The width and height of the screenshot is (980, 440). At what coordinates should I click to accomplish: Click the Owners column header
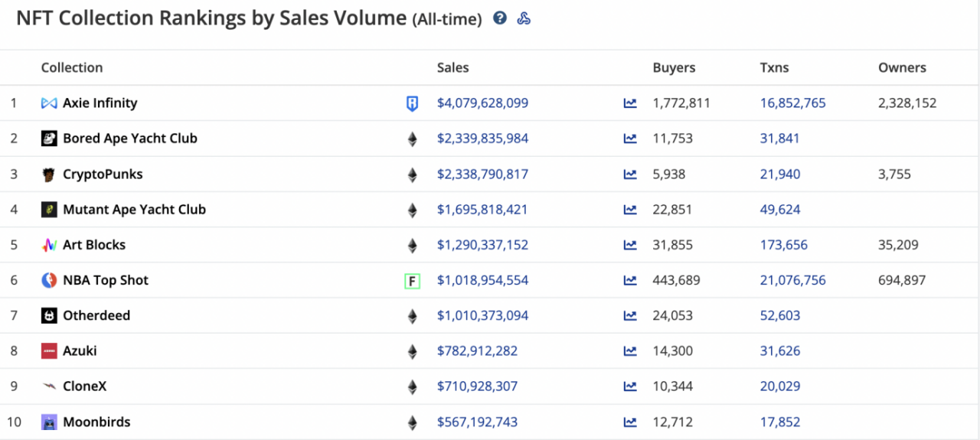902,67
